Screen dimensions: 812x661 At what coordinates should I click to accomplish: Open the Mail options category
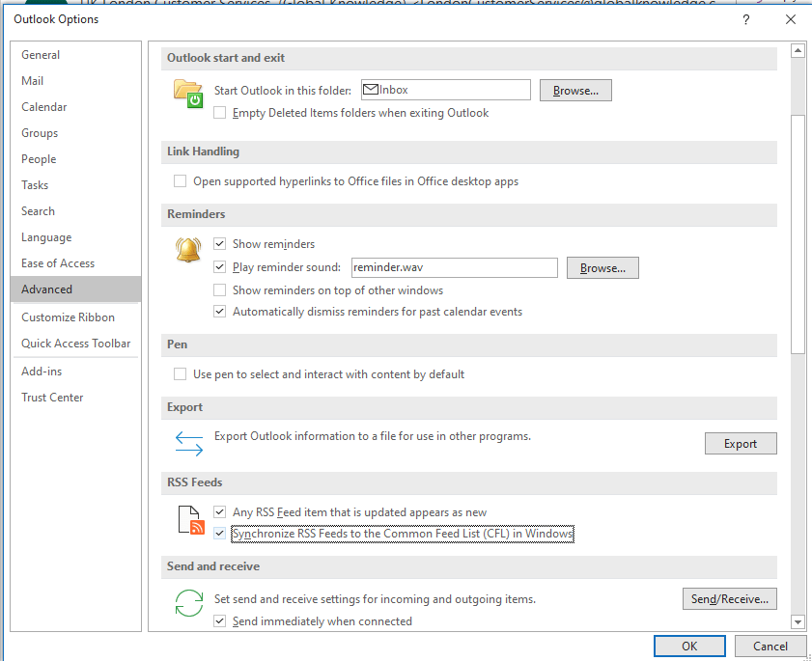click(x=33, y=81)
